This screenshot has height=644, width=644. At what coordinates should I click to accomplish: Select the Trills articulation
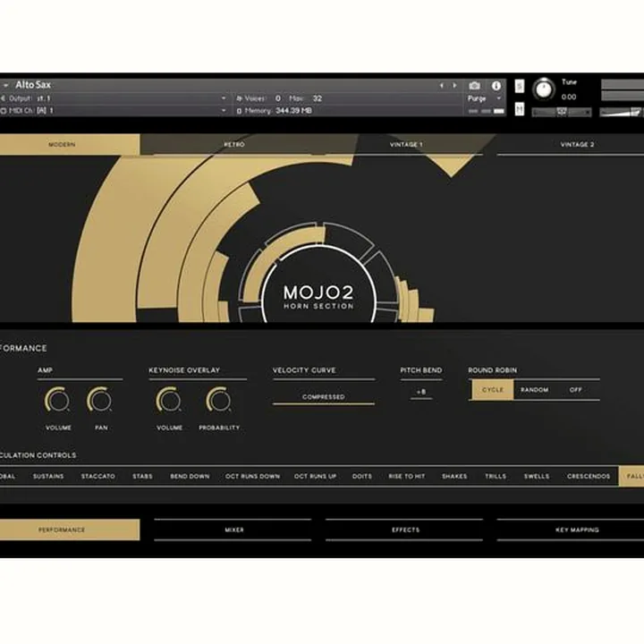click(496, 477)
